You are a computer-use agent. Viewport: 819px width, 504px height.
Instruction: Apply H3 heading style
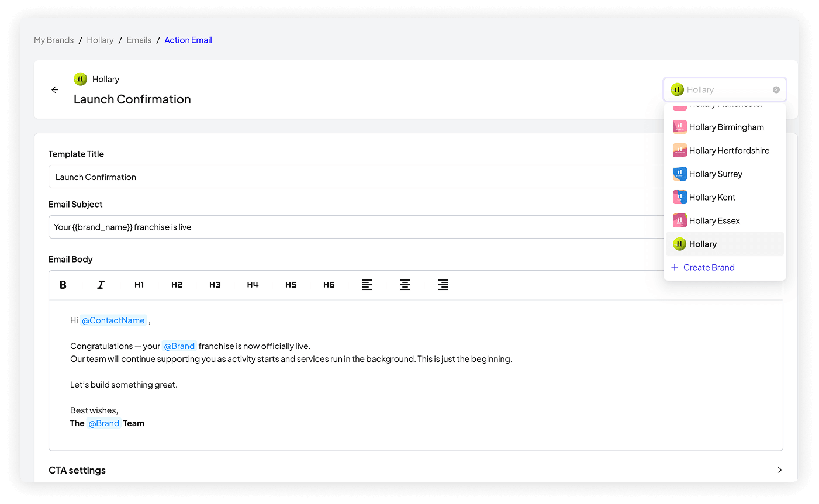click(x=215, y=285)
